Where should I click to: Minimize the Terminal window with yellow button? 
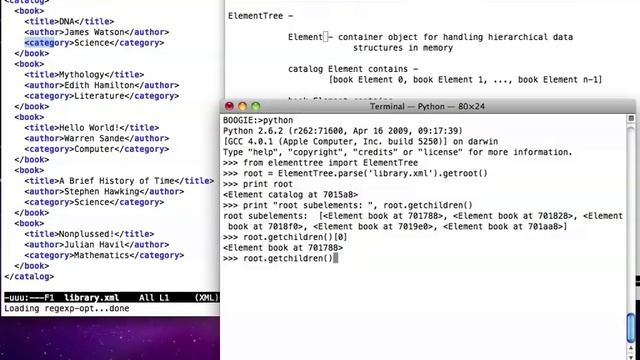[x=242, y=107]
